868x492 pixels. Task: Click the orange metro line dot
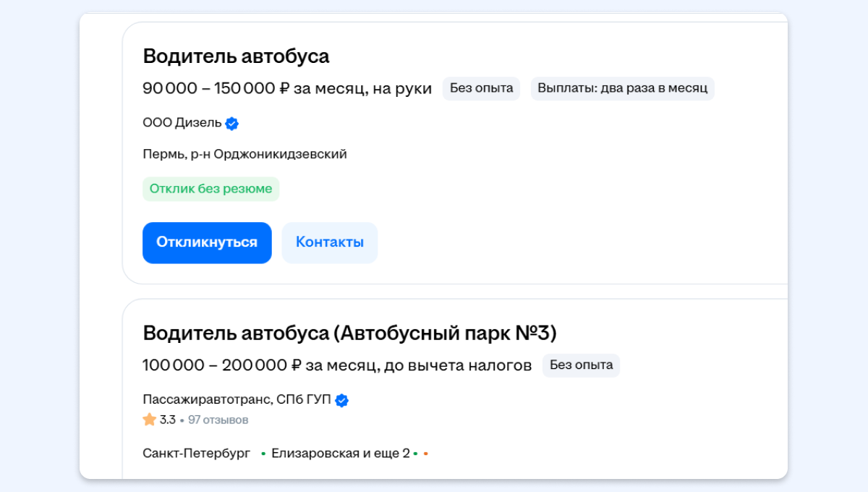pos(425,454)
